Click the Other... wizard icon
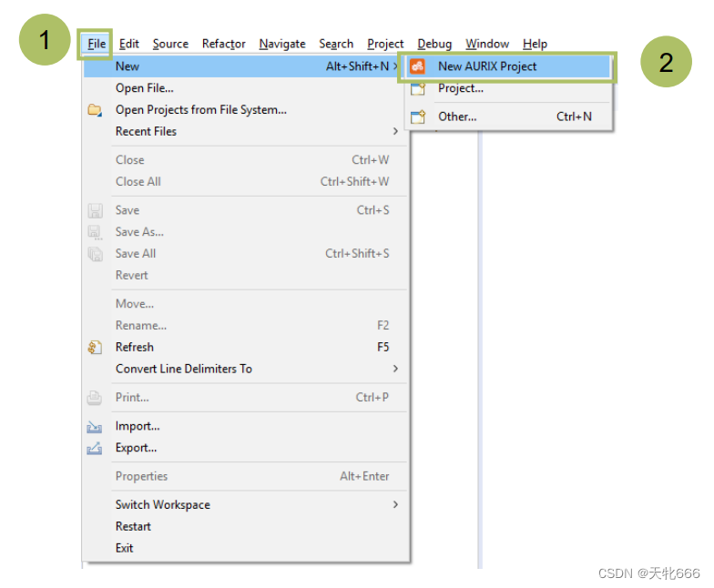The height and width of the screenshot is (588, 714). coord(417,117)
